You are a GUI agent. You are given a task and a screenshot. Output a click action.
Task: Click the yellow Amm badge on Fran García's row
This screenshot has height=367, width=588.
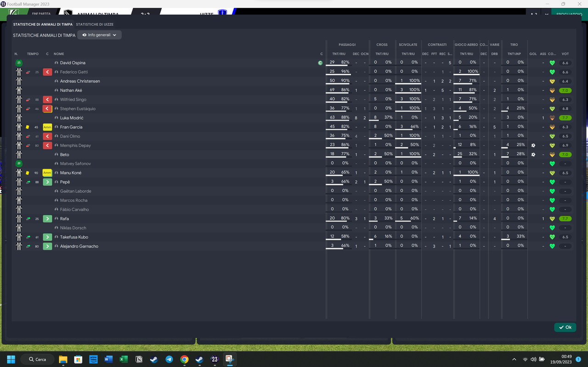pos(47,127)
